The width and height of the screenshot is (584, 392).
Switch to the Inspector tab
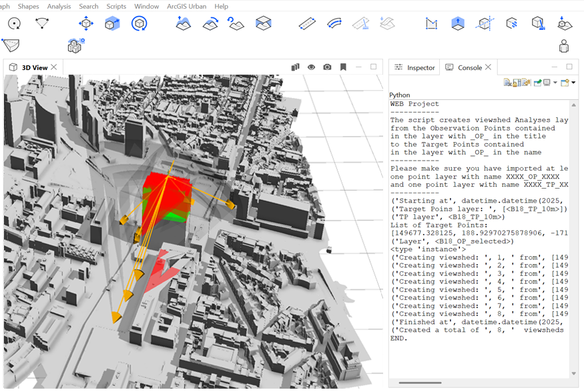419,67
